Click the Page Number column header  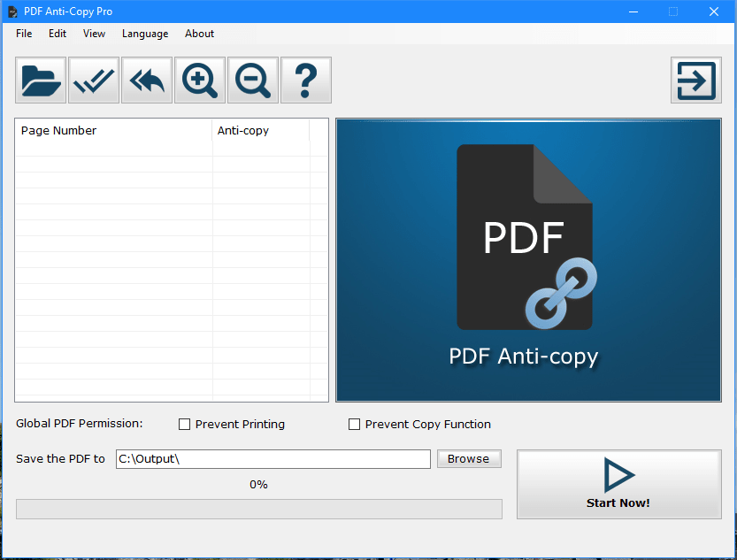pyautogui.click(x=114, y=131)
